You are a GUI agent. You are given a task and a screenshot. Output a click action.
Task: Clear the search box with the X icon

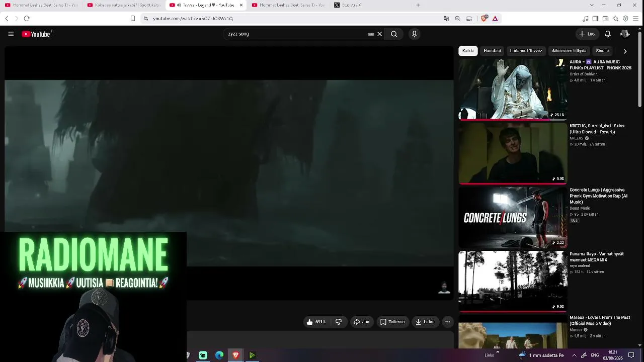(x=380, y=34)
